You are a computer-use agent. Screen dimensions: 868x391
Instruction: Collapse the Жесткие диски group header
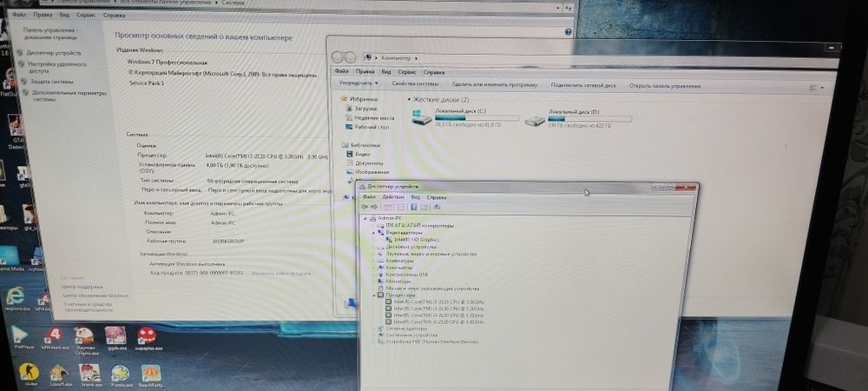[410, 100]
